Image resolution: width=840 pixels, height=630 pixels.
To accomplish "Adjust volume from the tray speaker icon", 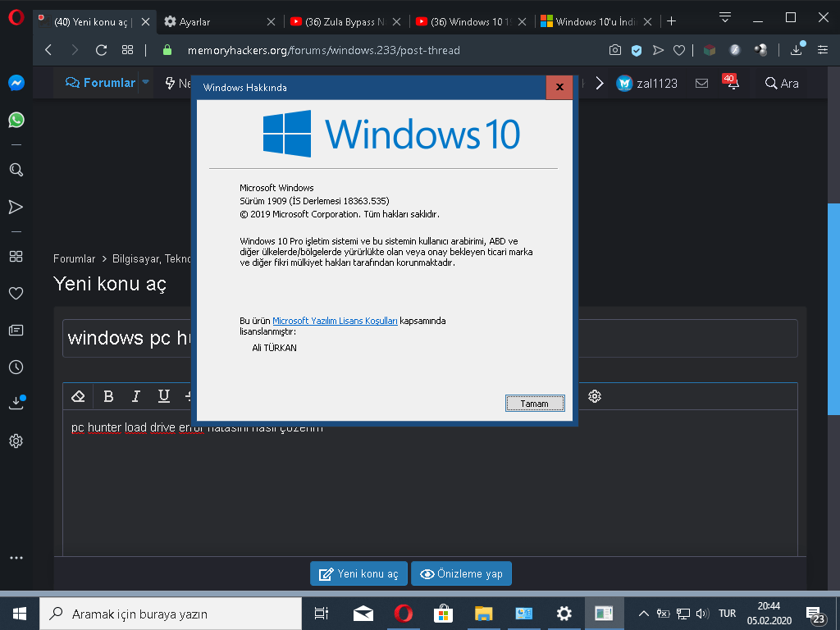I will pyautogui.click(x=702, y=614).
